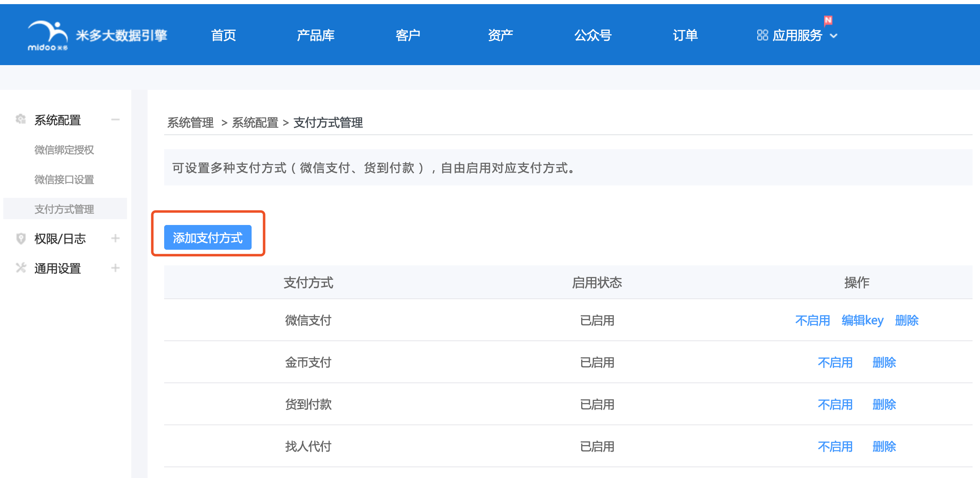Click the midoo logo in header
This screenshot has width=980, height=478.
[x=48, y=36]
